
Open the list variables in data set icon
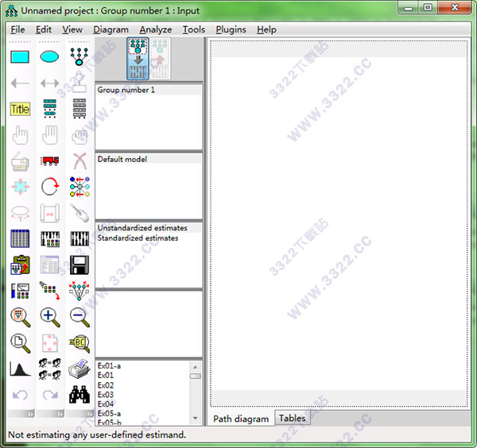coord(79,109)
